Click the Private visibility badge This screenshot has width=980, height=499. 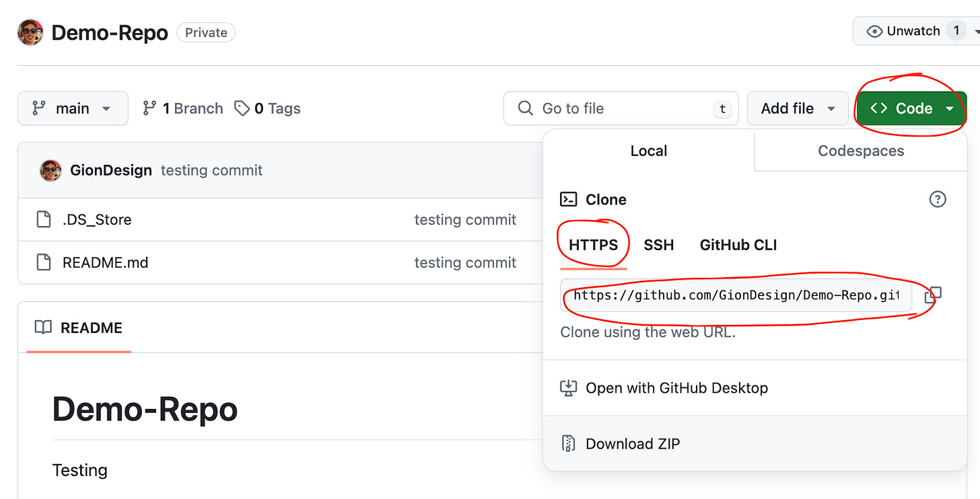(x=206, y=32)
